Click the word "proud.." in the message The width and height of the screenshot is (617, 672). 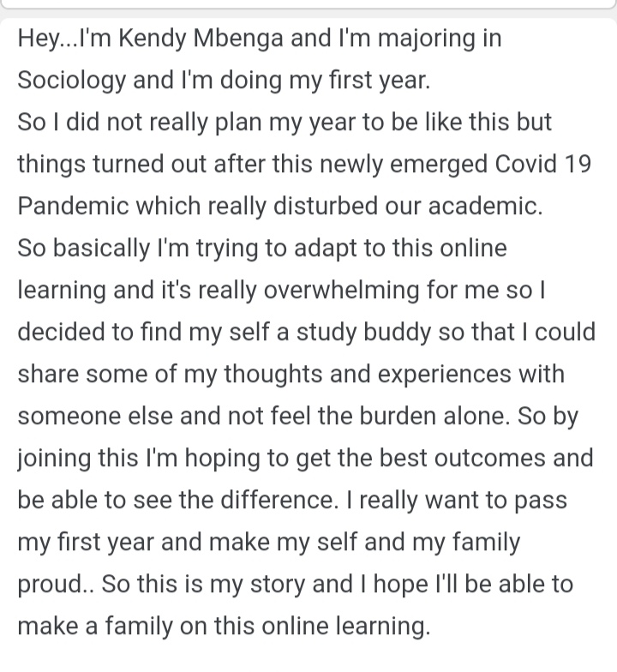56,585
